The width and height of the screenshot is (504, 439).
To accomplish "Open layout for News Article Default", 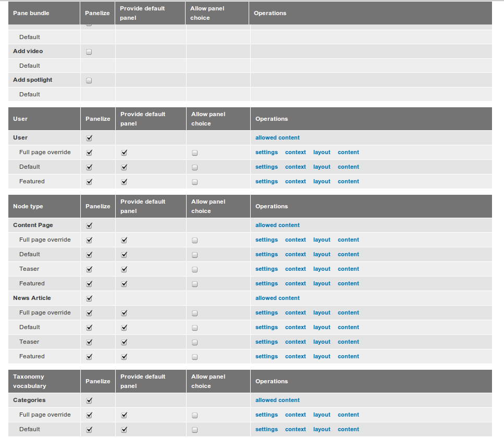I will tap(322, 327).
